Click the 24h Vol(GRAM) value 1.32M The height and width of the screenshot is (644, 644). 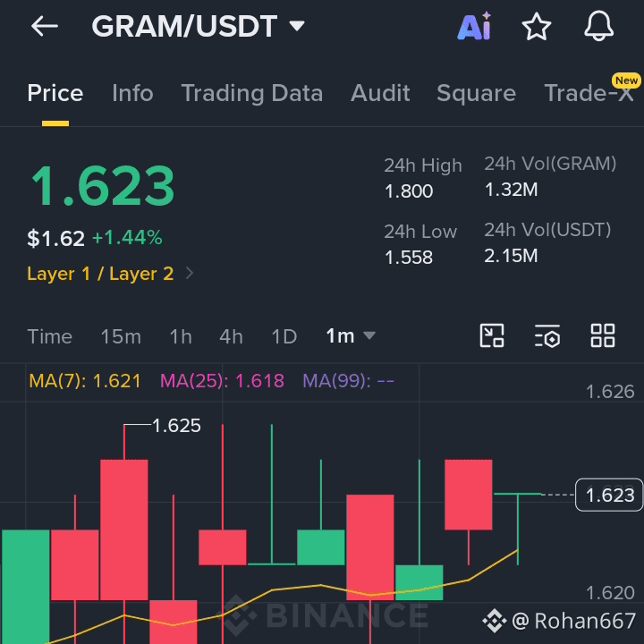[511, 190]
